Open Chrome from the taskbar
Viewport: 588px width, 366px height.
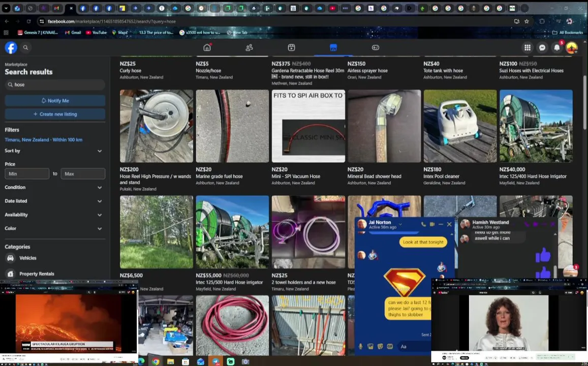pyautogui.click(x=155, y=361)
